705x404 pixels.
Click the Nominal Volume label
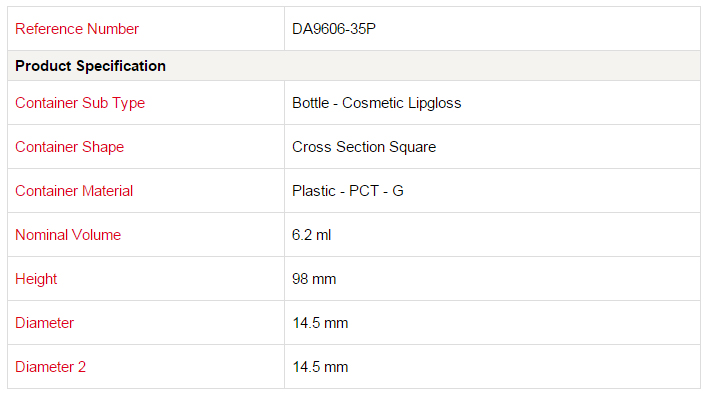(x=68, y=235)
